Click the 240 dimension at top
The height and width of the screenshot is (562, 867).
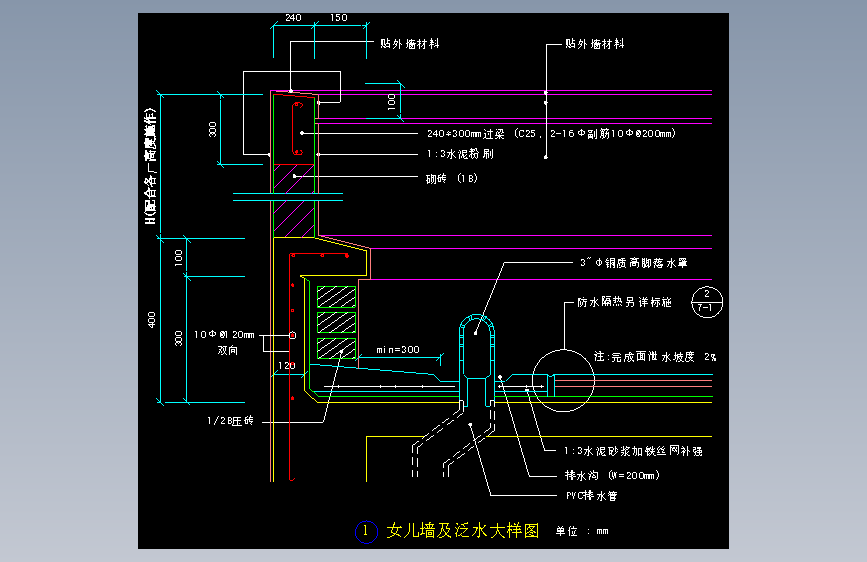(293, 18)
